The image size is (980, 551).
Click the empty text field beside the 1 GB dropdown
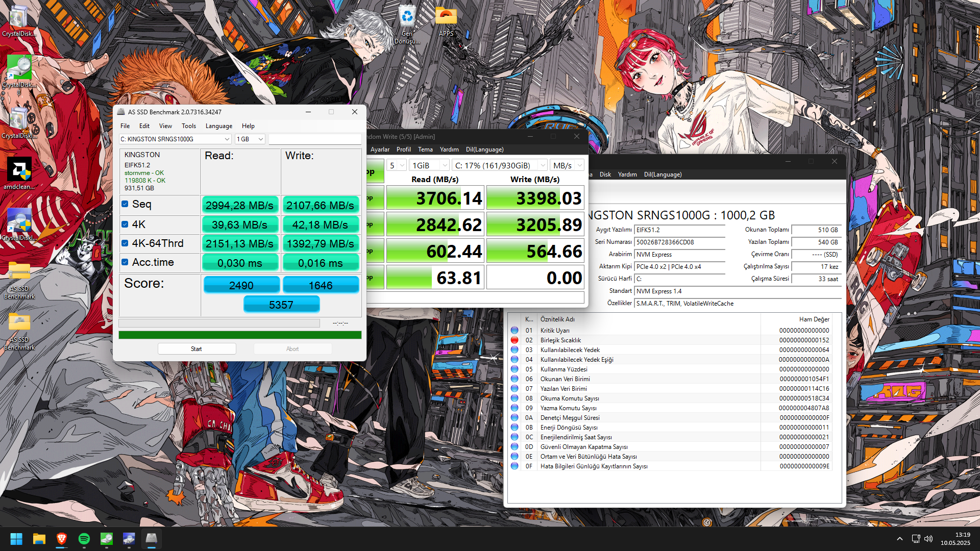click(315, 139)
